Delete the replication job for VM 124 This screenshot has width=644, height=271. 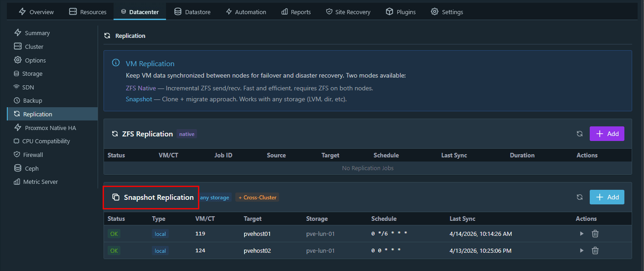pos(595,250)
